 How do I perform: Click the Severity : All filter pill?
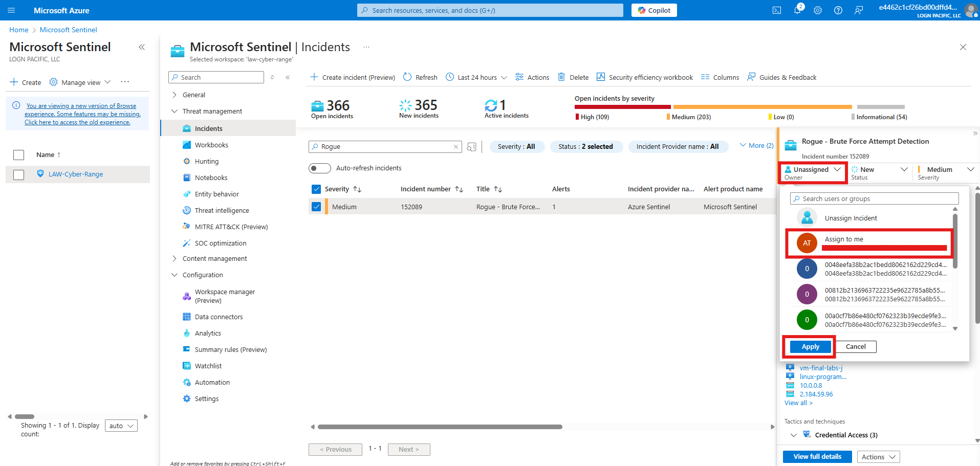(517, 147)
